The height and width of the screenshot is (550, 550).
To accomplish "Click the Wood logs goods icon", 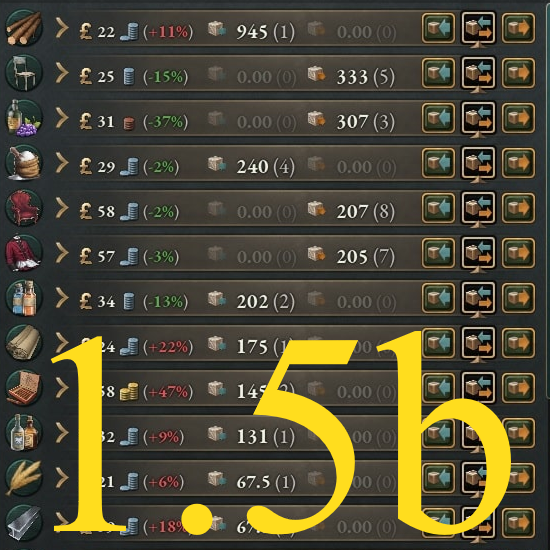I will point(24,28).
